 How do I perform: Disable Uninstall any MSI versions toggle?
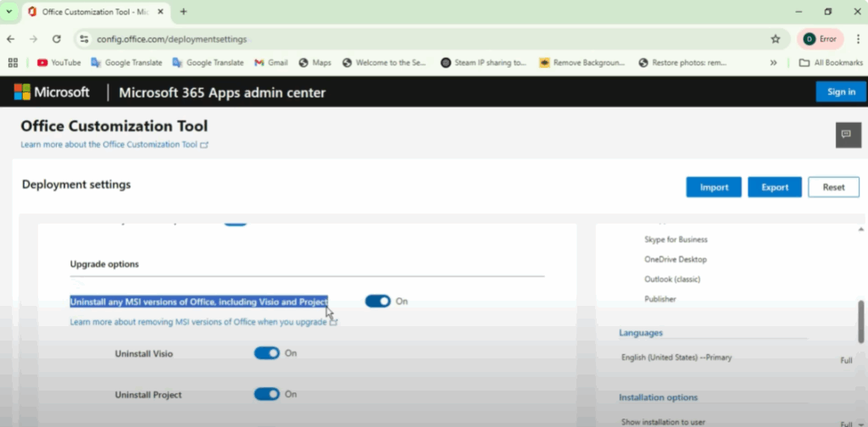pos(378,301)
